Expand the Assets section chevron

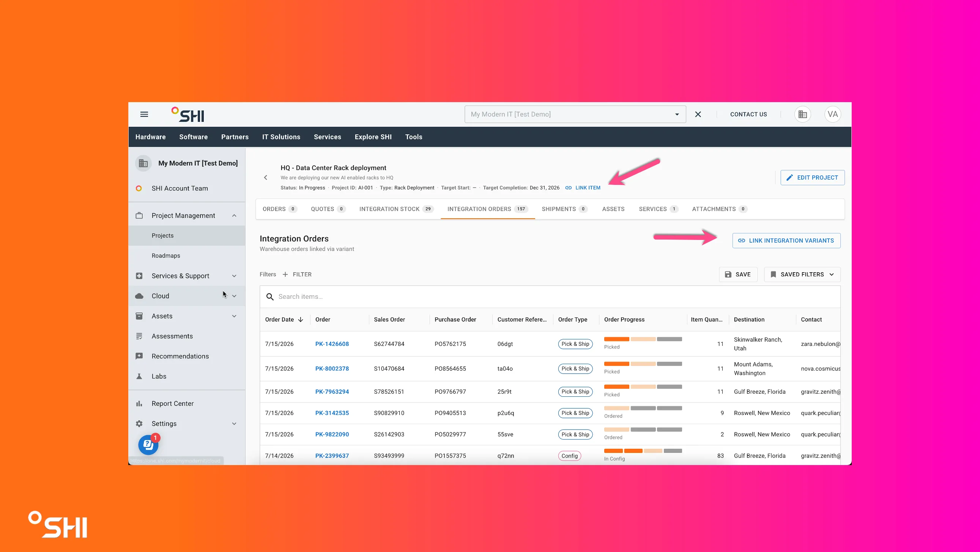234,316
